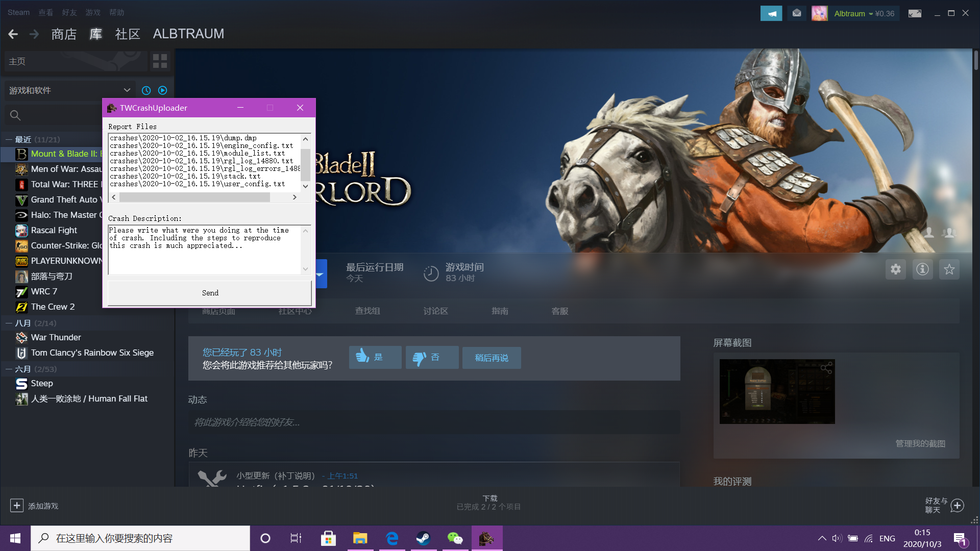Open the 查看 menu
This screenshot has height=551, width=980.
point(46,12)
